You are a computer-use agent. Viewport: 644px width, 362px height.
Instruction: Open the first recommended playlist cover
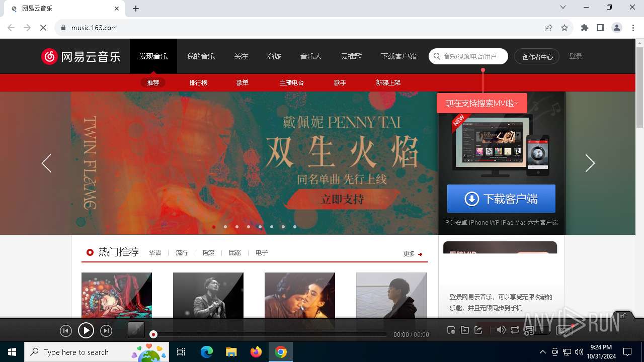point(117,296)
